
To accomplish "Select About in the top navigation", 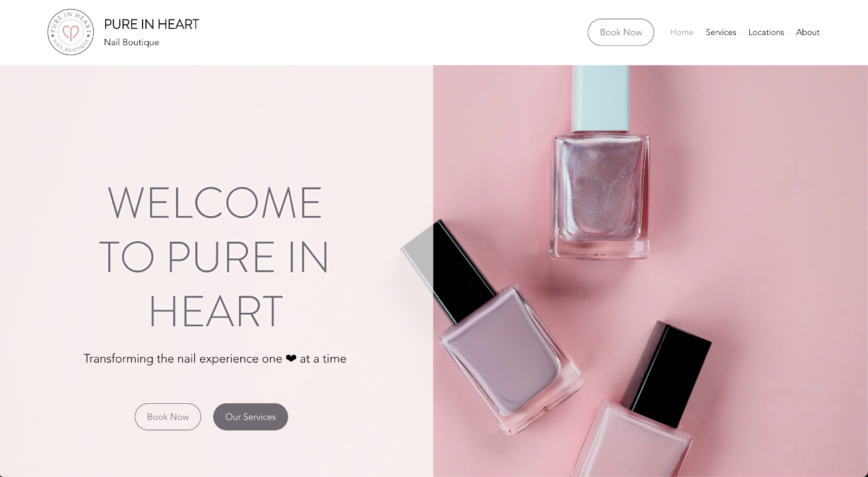I will 807,32.
